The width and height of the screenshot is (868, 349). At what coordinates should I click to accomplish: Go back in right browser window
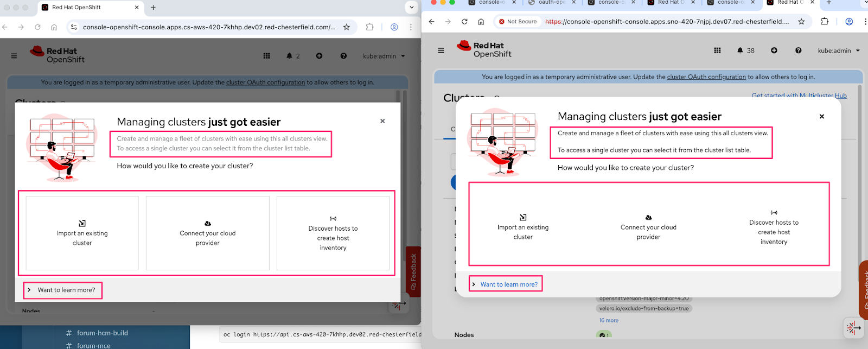(x=432, y=22)
